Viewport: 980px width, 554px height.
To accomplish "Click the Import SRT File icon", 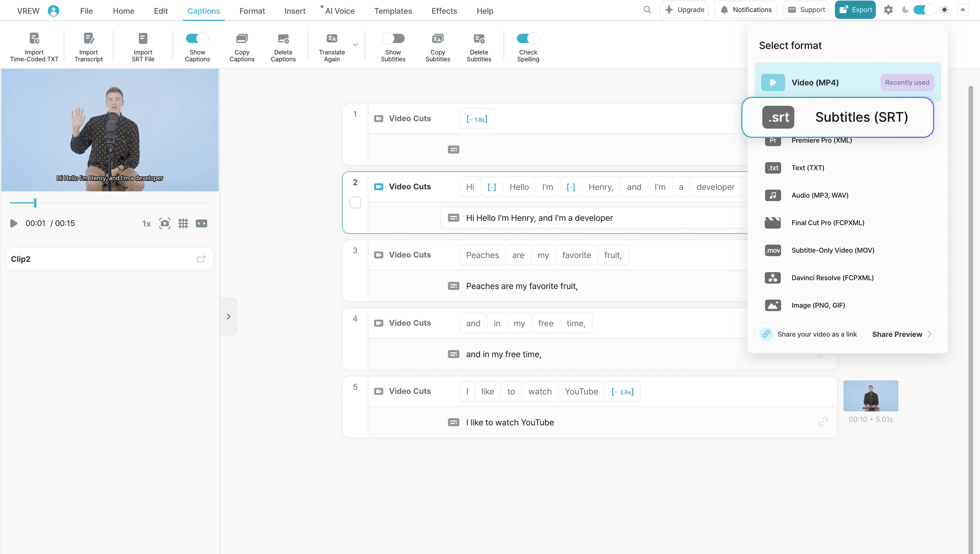I will [143, 38].
